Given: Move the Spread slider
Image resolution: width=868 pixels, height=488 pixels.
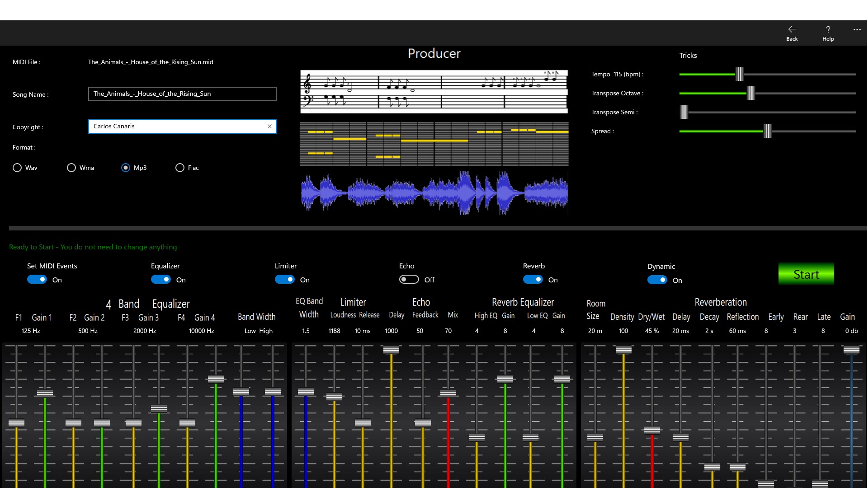Looking at the screenshot, I should click(768, 131).
